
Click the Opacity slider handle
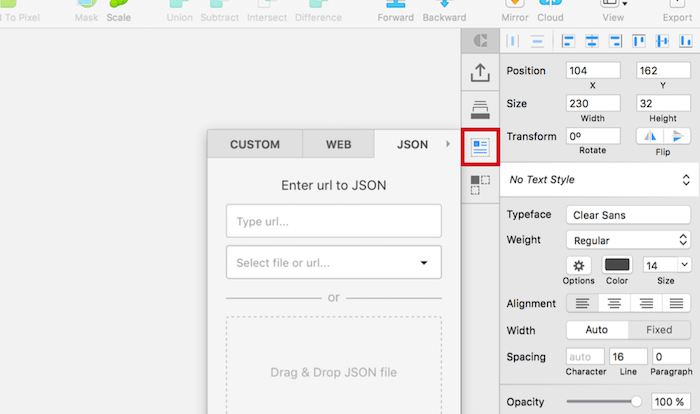point(636,401)
